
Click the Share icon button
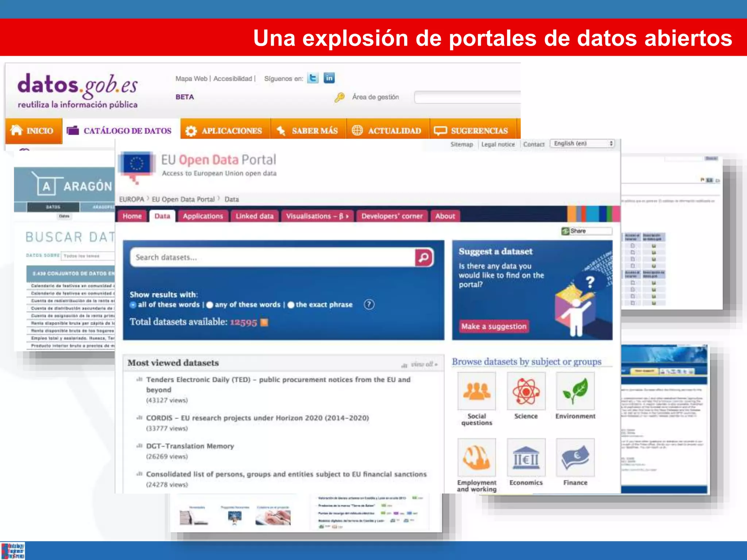(x=587, y=231)
